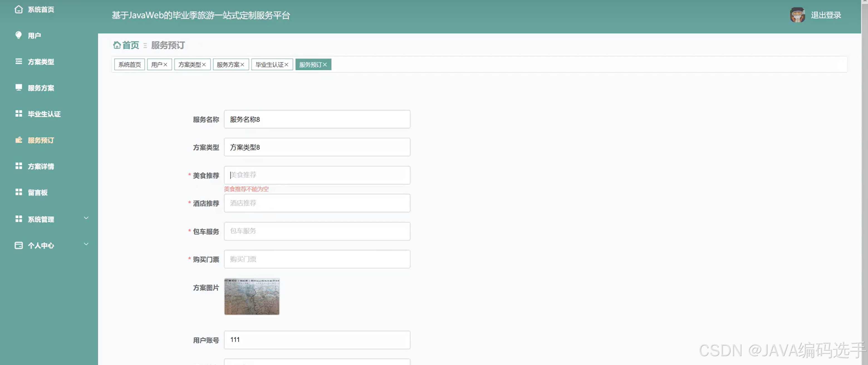This screenshot has width=868, height=365.
Task: Click the list icon beside 方案类型
Action: [x=19, y=61]
